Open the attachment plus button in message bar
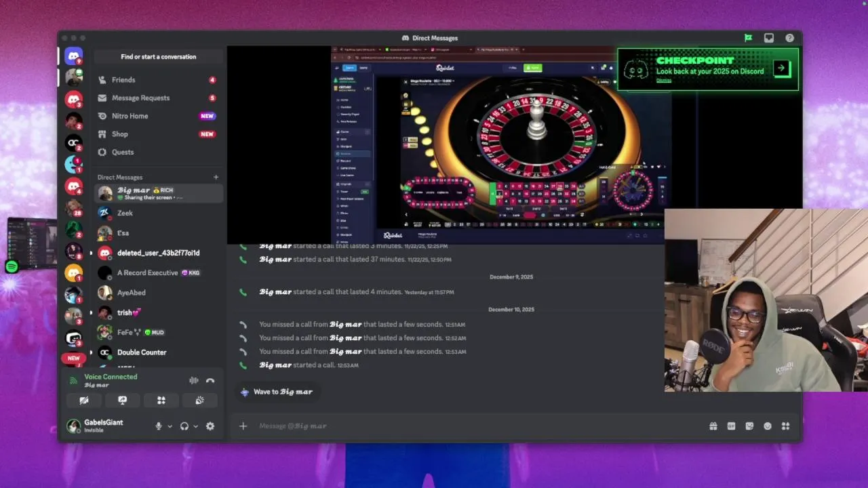Image resolution: width=868 pixels, height=488 pixels. [x=243, y=426]
